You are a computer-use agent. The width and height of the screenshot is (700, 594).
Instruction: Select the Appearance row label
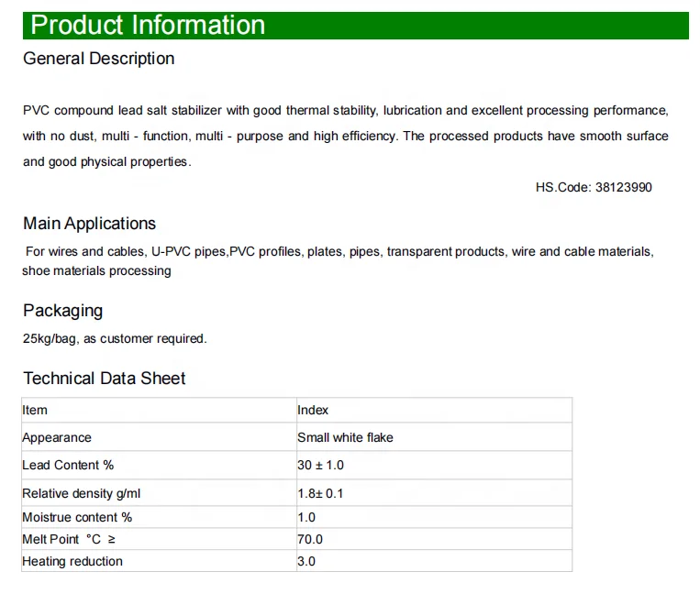pyautogui.click(x=57, y=437)
